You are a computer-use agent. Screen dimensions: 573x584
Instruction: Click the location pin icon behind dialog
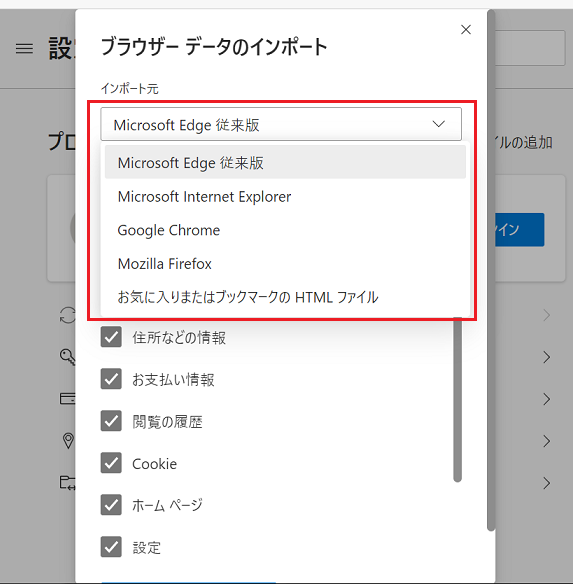click(68, 441)
